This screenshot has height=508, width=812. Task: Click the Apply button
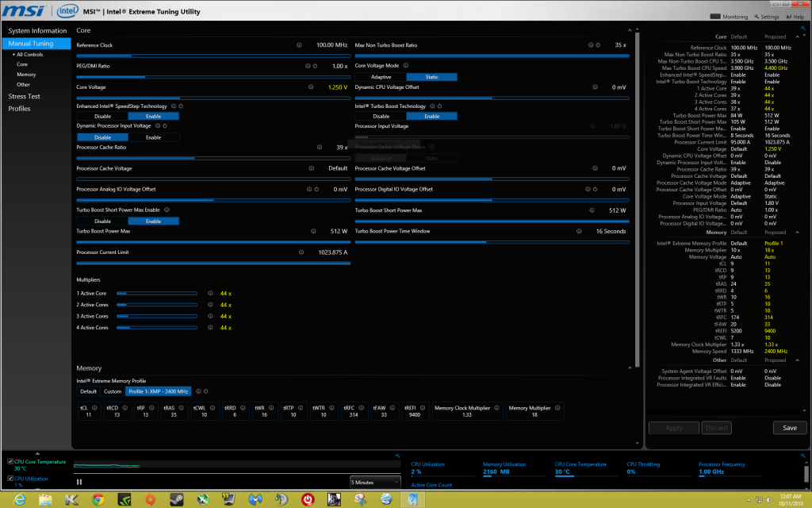coord(674,428)
